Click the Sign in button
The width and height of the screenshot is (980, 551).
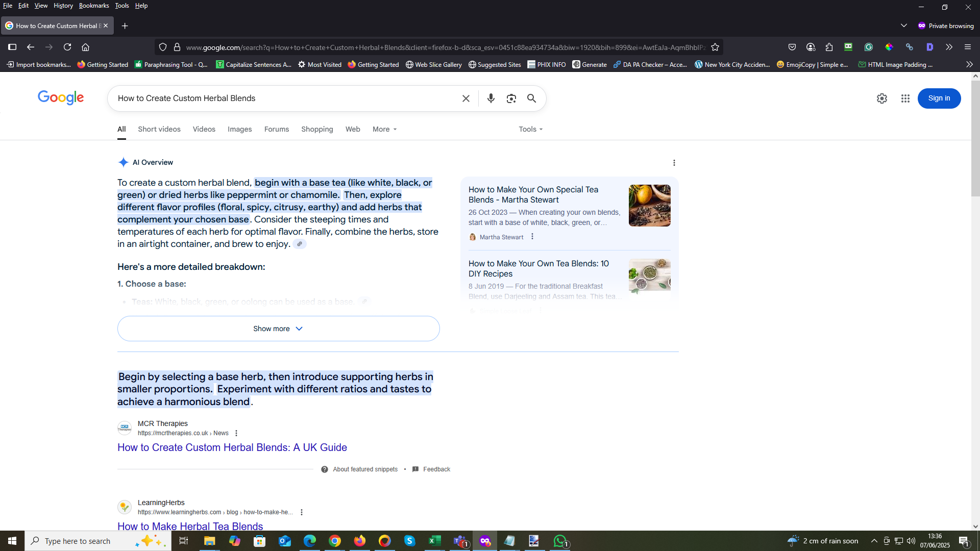(939, 98)
